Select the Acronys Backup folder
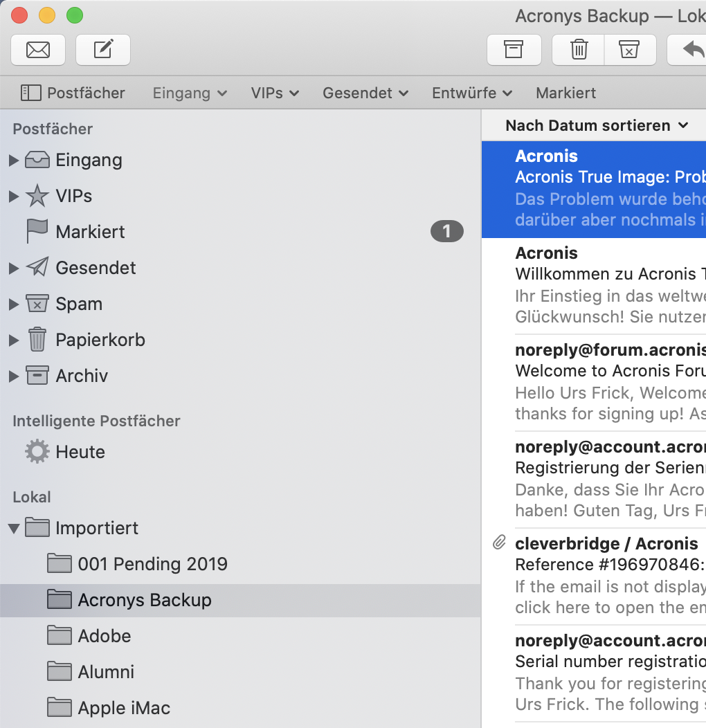706x728 pixels. [x=241, y=600]
